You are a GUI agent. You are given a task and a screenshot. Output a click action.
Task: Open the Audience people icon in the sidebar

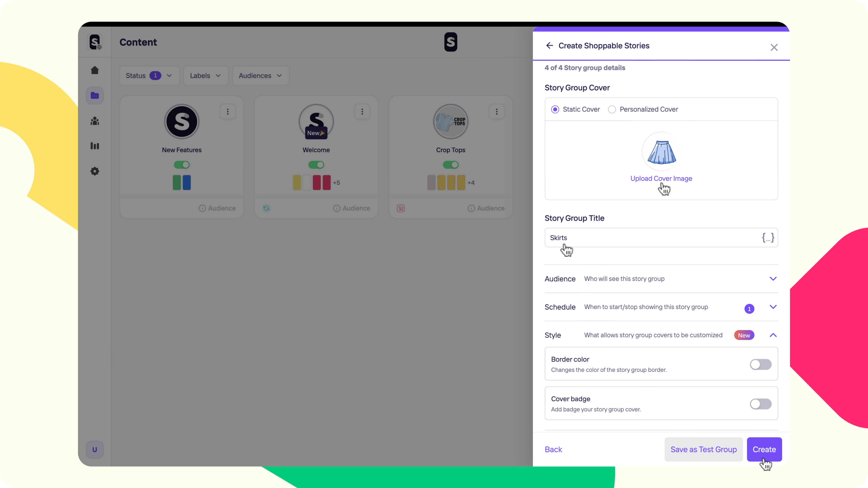click(95, 121)
